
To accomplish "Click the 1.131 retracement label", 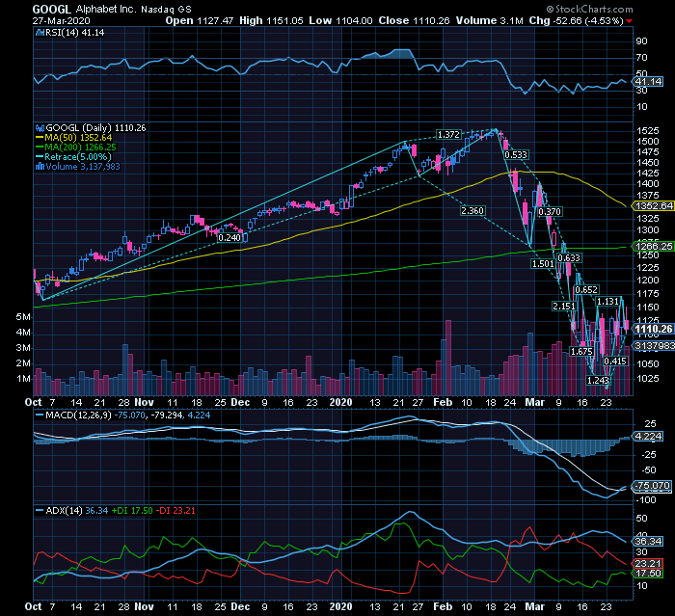I will pyautogui.click(x=607, y=302).
